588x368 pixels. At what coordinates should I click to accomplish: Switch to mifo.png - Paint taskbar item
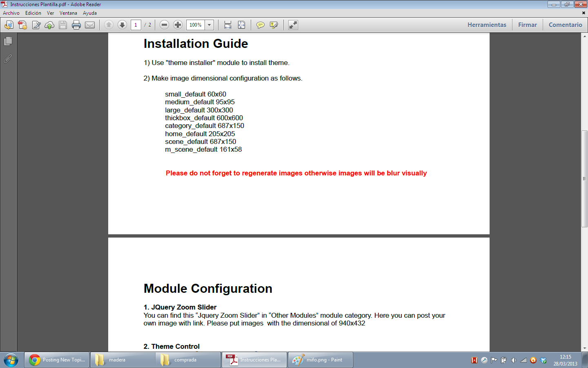click(x=321, y=360)
